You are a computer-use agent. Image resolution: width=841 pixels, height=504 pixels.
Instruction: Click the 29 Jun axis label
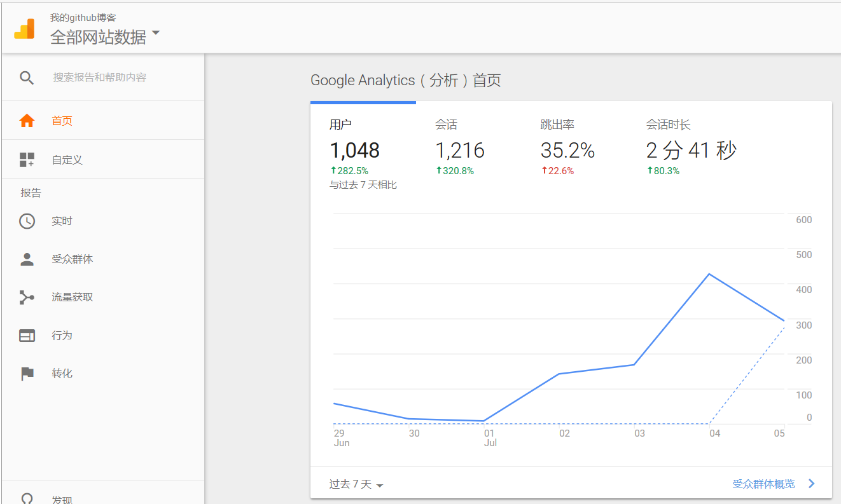click(342, 438)
